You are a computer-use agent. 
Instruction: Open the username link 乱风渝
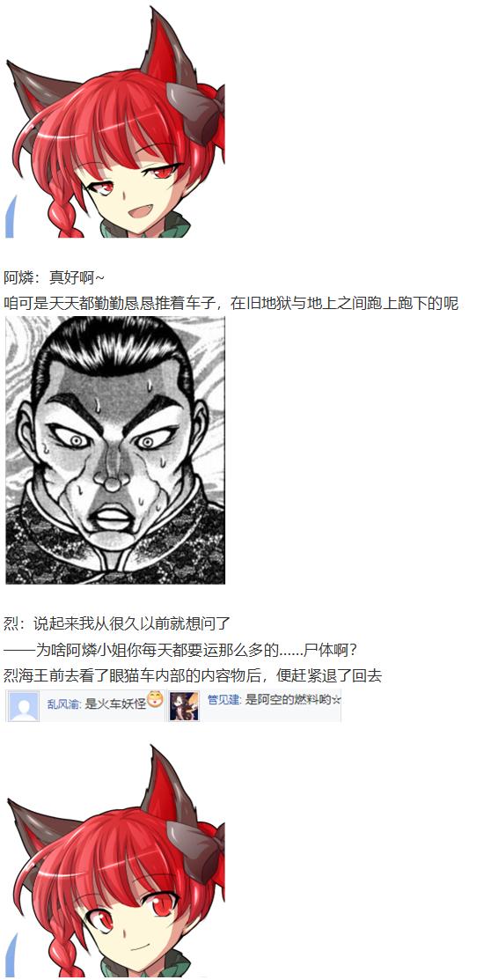[x=64, y=703]
